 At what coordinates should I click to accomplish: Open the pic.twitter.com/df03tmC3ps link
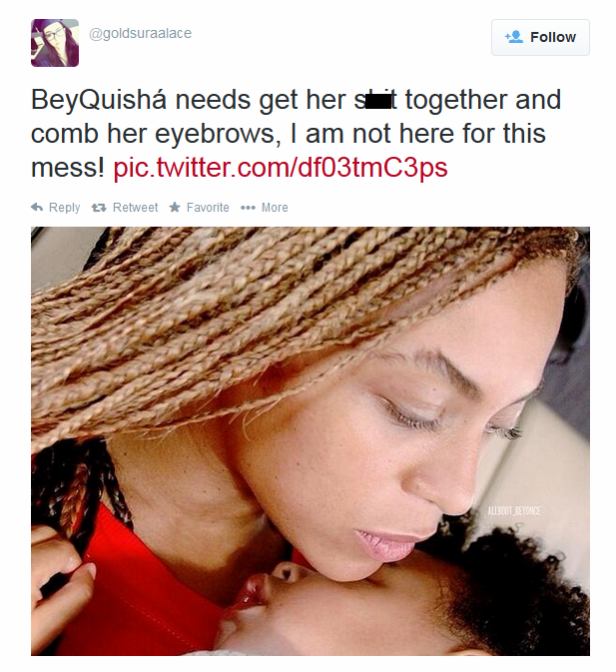click(281, 167)
